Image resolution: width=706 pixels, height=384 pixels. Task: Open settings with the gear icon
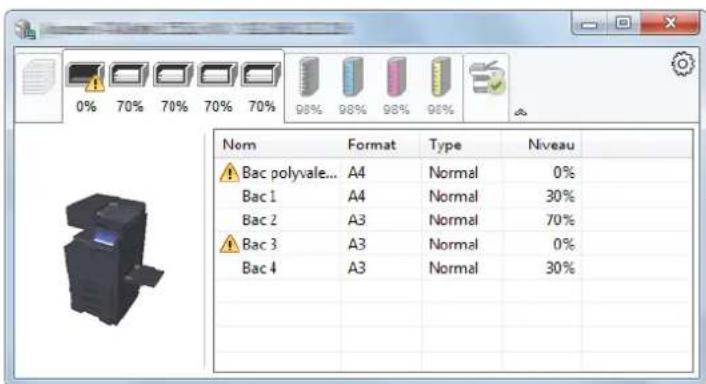pyautogui.click(x=683, y=64)
